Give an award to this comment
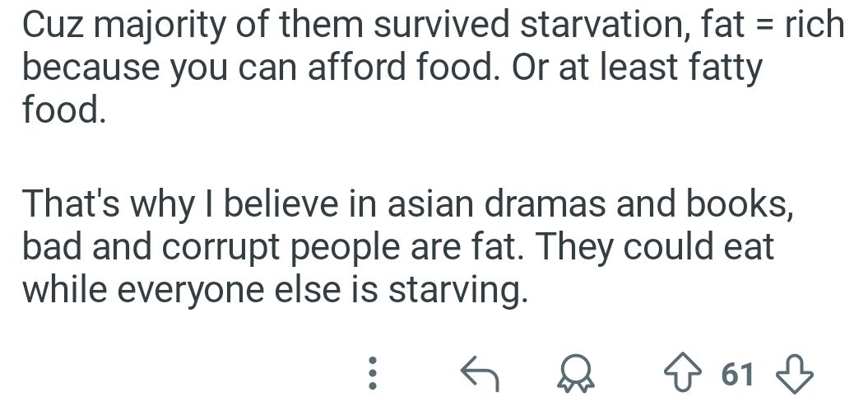The image size is (868, 397). click(577, 375)
